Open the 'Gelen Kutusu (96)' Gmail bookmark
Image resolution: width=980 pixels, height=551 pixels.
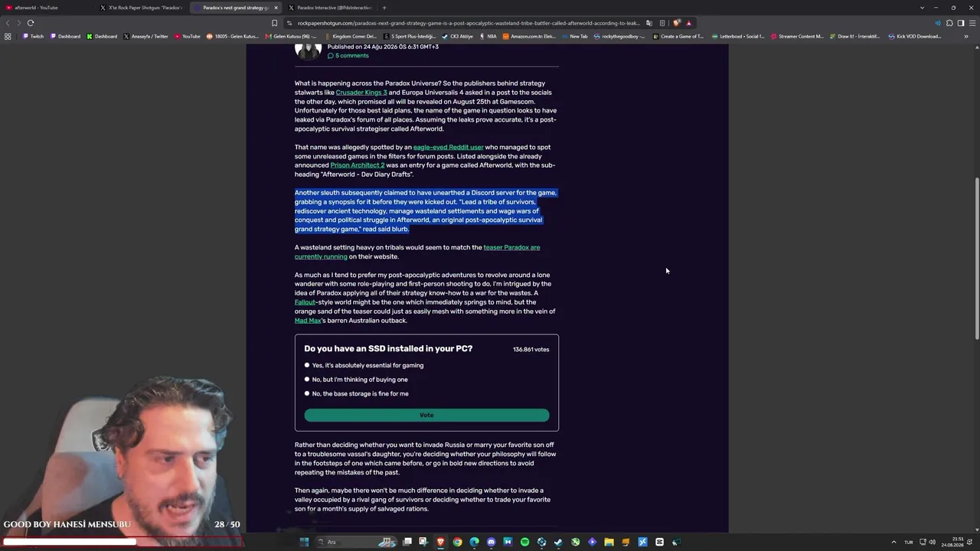point(290,36)
